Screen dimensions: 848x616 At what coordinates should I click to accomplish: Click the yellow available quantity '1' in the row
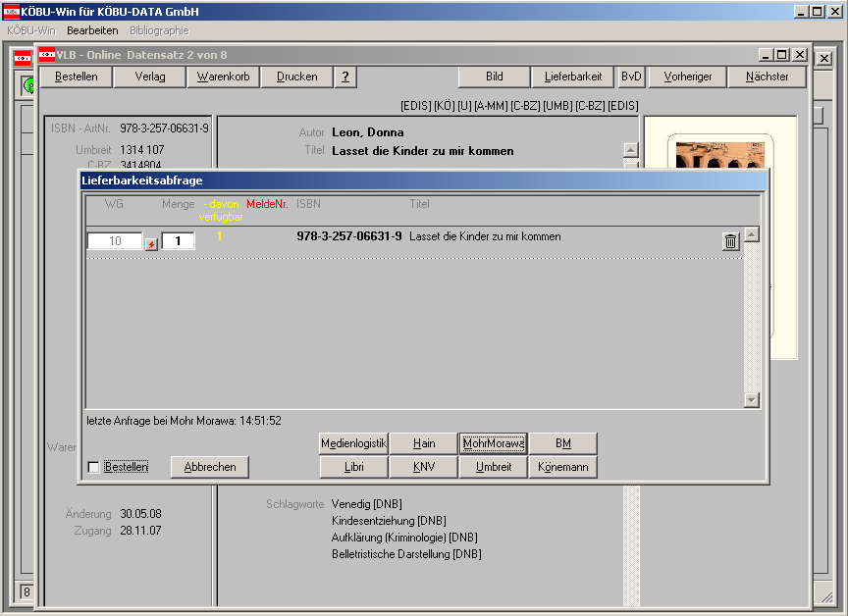(219, 236)
